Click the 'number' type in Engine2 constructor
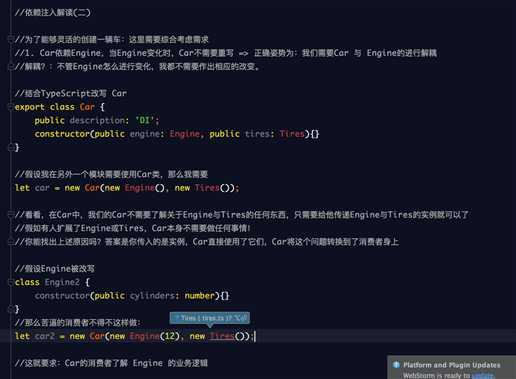This screenshot has width=516, height=379. point(200,296)
